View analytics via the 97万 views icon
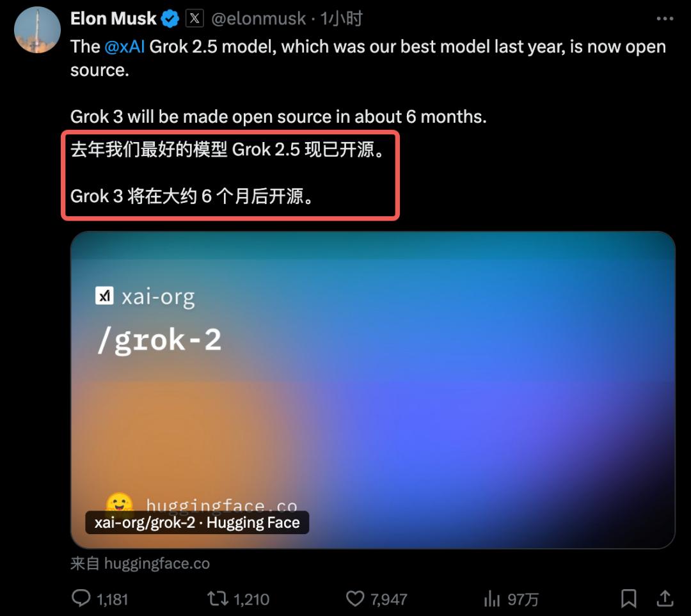The height and width of the screenshot is (616, 691). (x=492, y=598)
